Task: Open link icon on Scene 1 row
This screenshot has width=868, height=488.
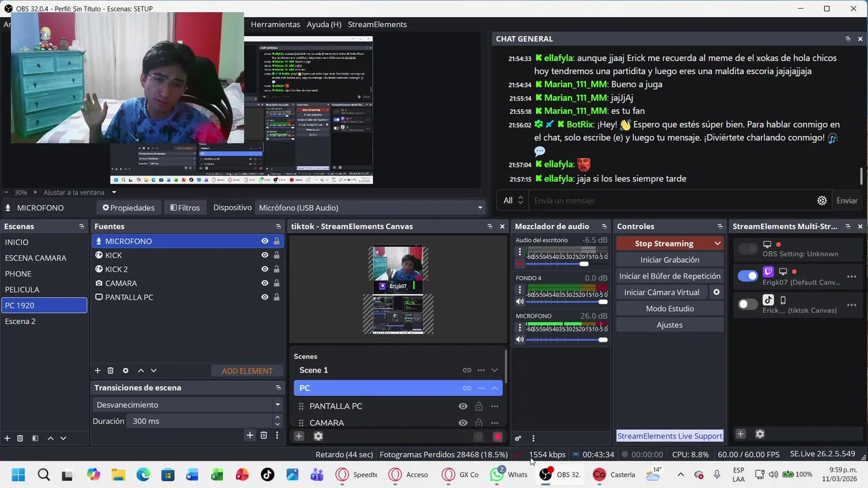Action: 467,370
